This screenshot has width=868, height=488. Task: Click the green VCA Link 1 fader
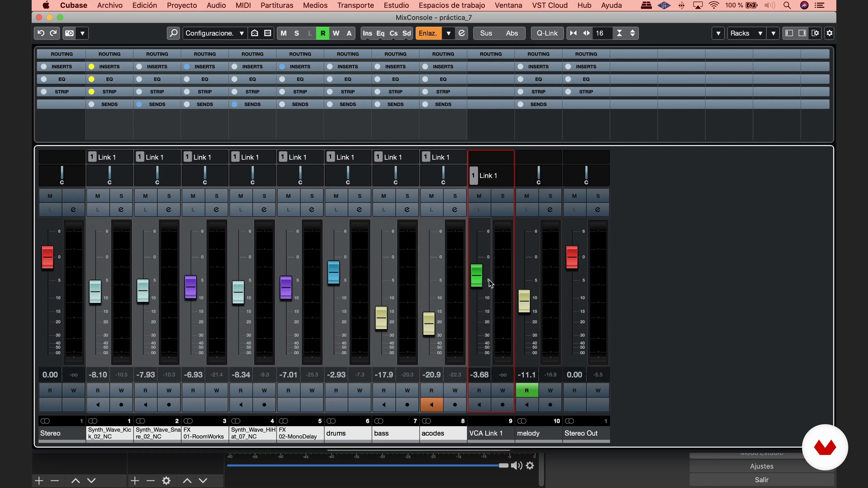(476, 275)
